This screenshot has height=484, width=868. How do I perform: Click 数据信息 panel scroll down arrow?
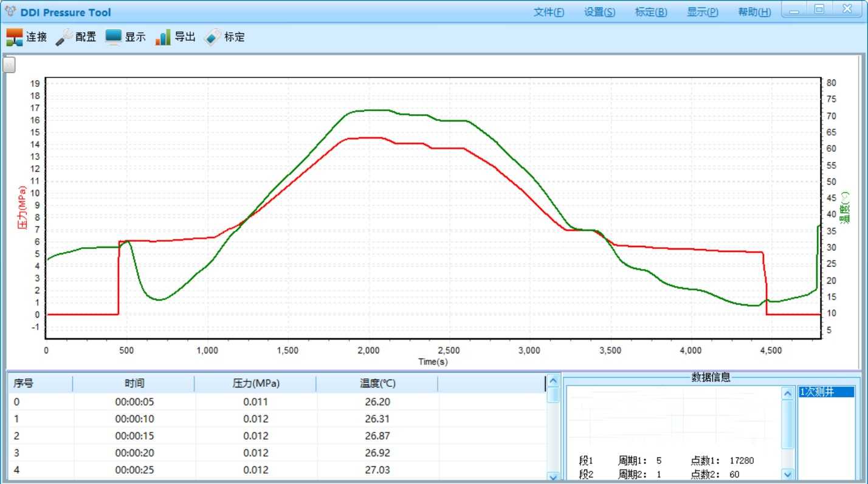click(x=788, y=474)
